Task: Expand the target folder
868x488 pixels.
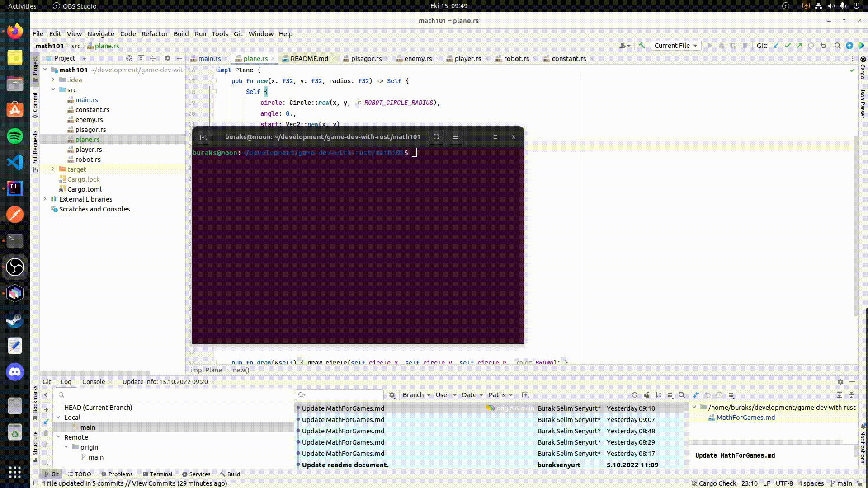Action: pyautogui.click(x=53, y=169)
